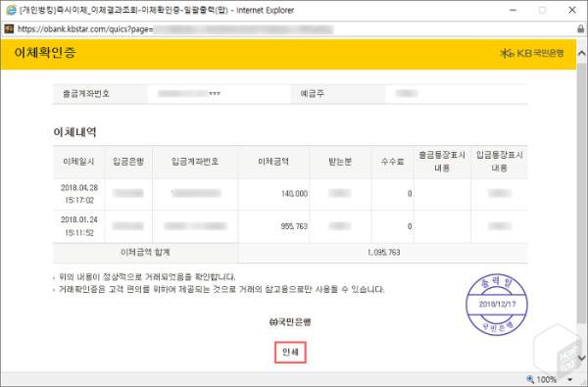The width and height of the screenshot is (588, 387).
Task: Click the Internet Explorer icon in title bar
Action: 11,10
